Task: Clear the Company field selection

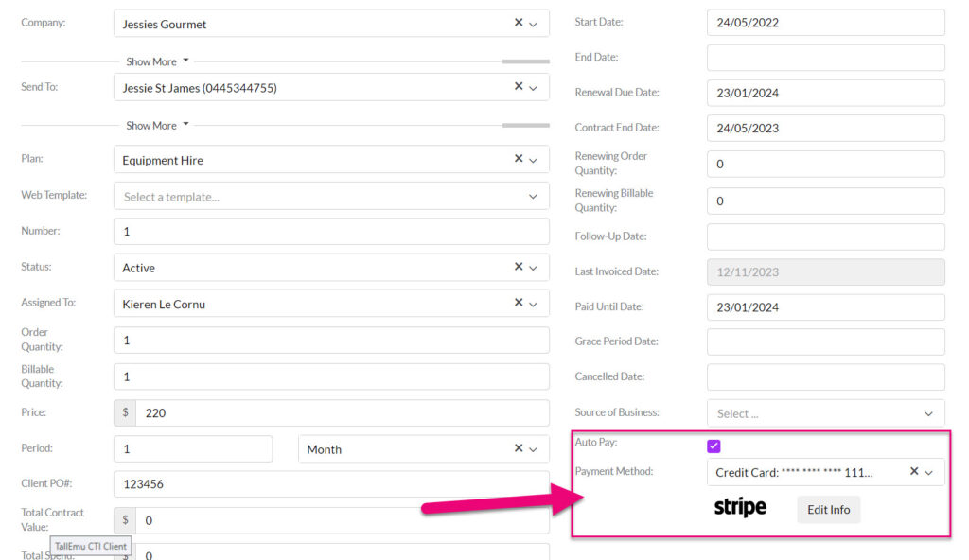Action: 519,23
